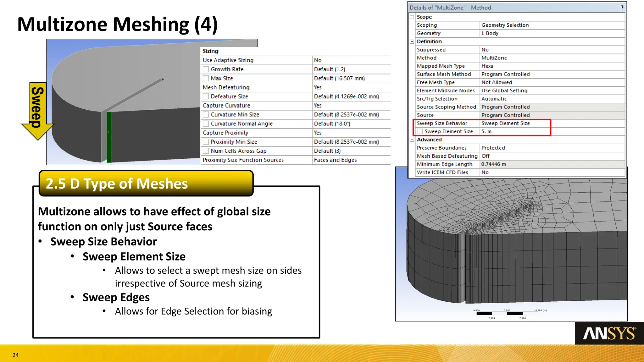The width and height of the screenshot is (644, 362).
Task: Open the Mapped Mesh Type Hexa dropdown
Action: coord(552,66)
